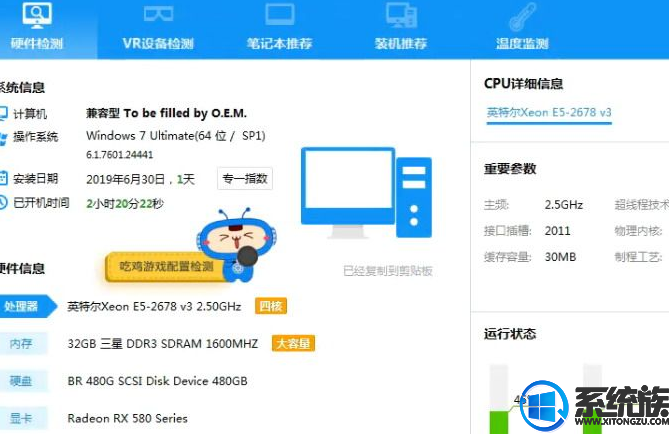This screenshot has height=434, width=669.
Task: Click the VR goggles icon
Action: [158, 14]
